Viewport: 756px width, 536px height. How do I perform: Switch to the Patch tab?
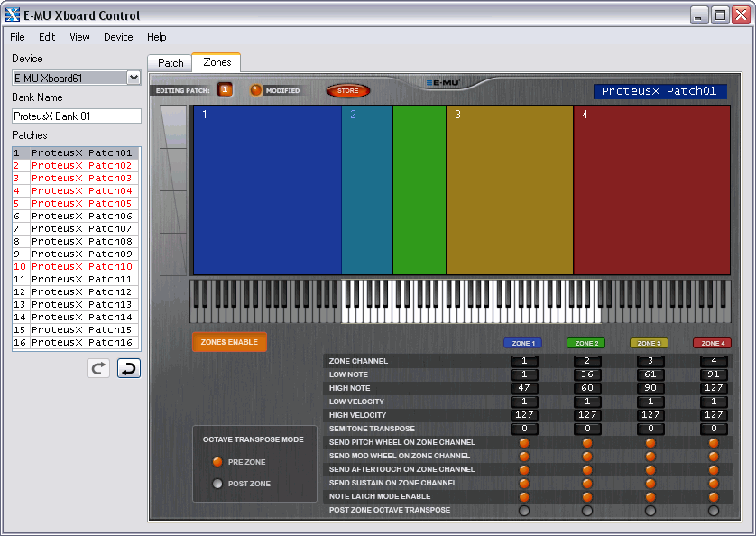[171, 63]
